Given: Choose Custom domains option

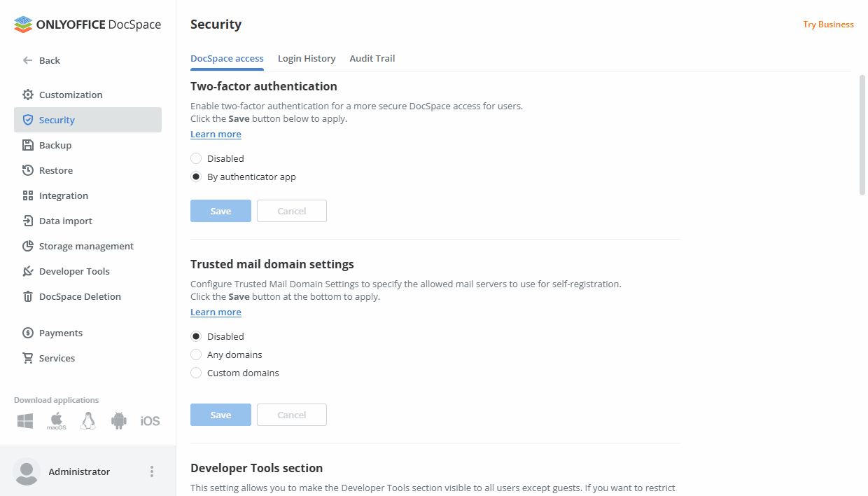Looking at the screenshot, I should pos(196,372).
